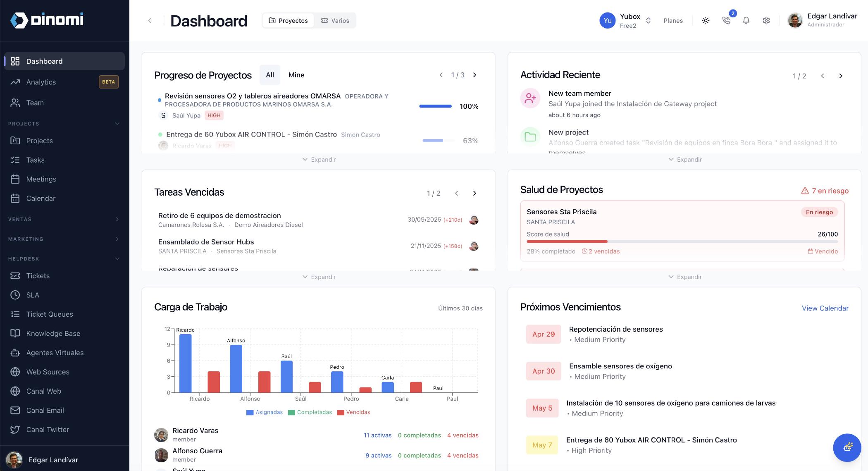868x471 pixels.
Task: Toggle the Vencidas legend entry
Action: pyautogui.click(x=354, y=412)
